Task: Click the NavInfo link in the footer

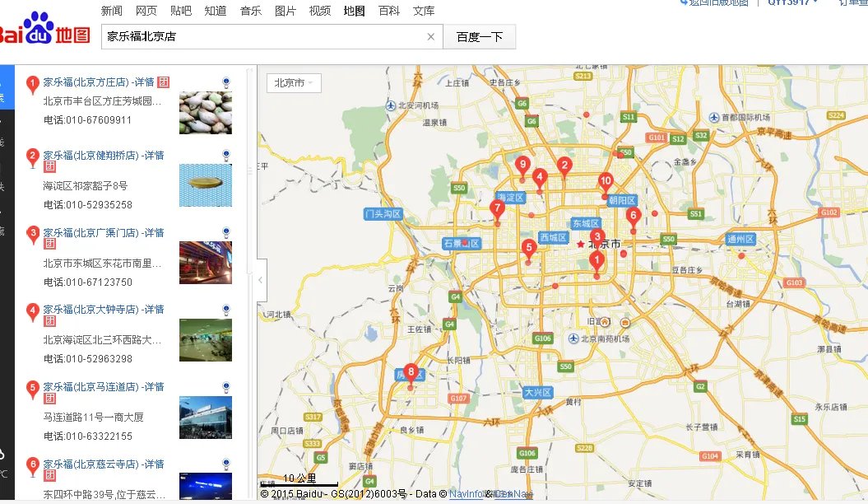Action: click(x=466, y=492)
